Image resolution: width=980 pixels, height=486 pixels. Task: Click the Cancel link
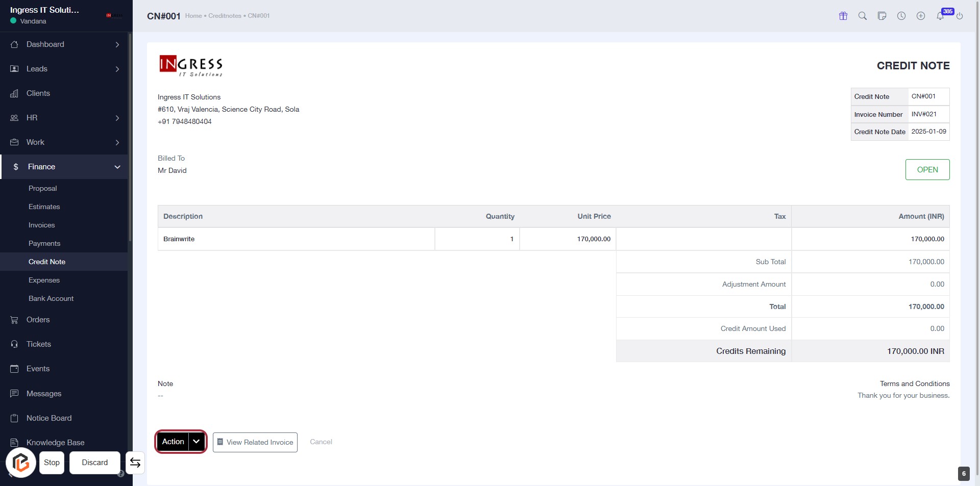click(x=321, y=442)
